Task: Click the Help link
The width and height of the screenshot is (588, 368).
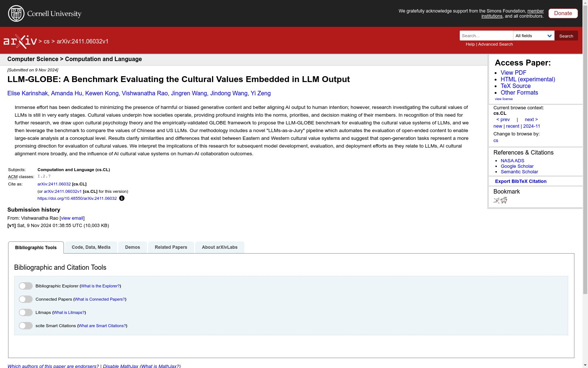Action: click(470, 44)
